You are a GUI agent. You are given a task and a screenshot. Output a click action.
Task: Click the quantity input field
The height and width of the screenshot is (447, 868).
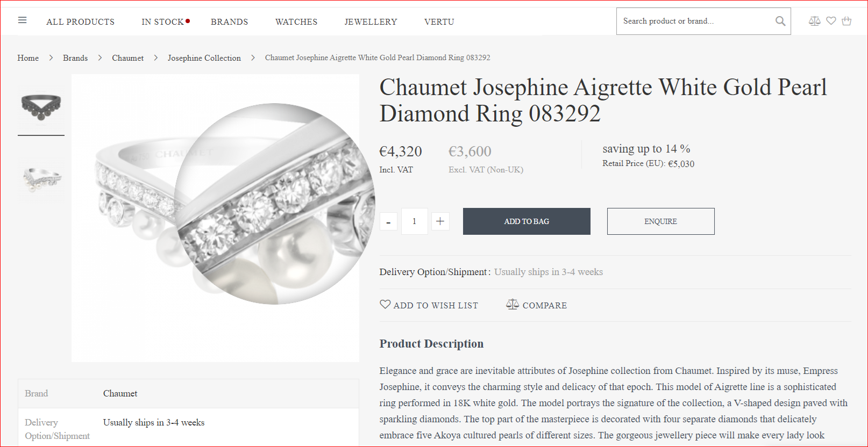pos(414,221)
